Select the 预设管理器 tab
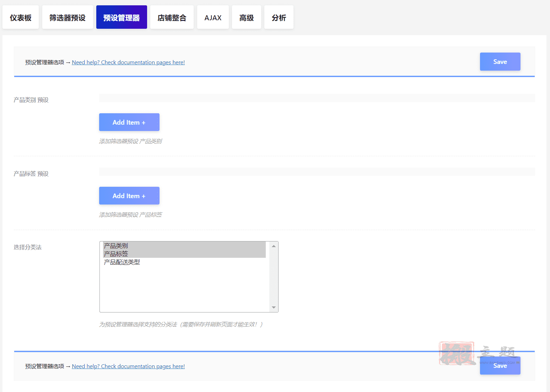Screen dimensions: 550x392 (x=122, y=17)
